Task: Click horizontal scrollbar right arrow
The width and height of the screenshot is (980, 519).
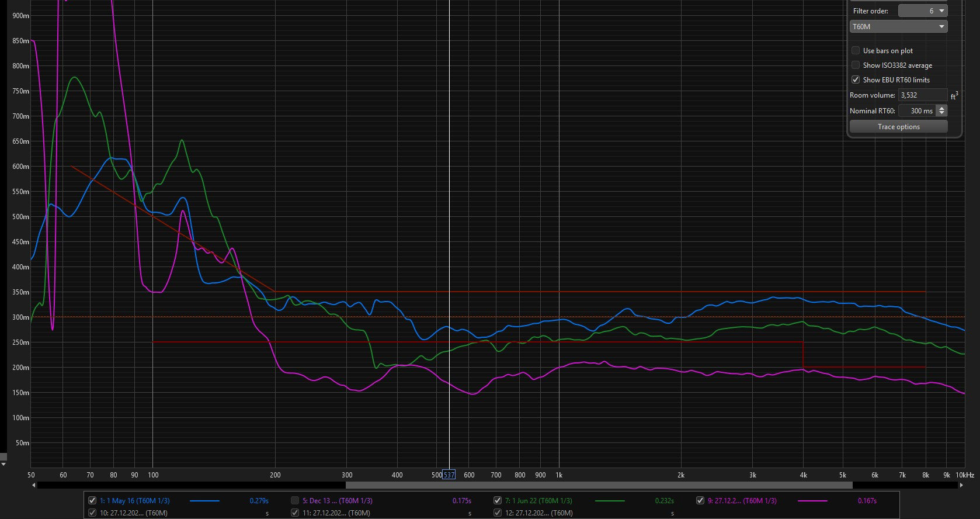Action: tap(961, 485)
